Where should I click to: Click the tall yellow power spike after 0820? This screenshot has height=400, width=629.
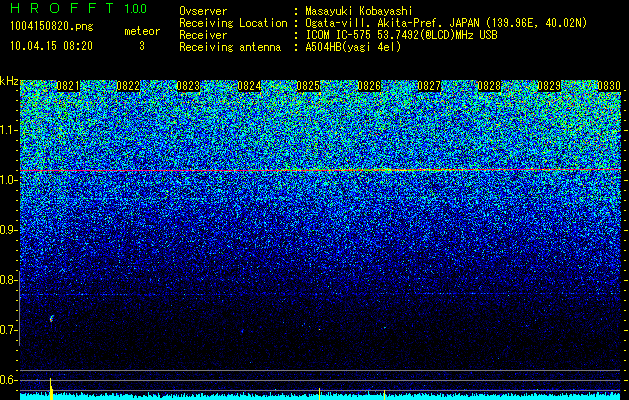[x=51, y=389]
